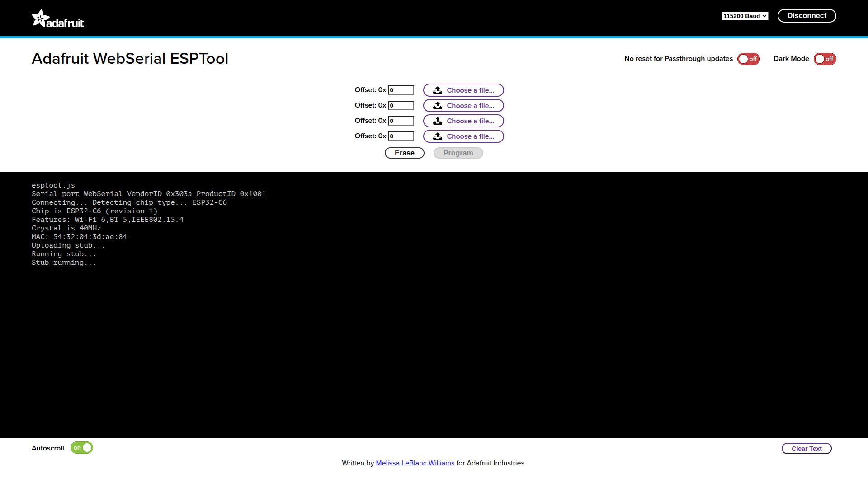The width and height of the screenshot is (868, 488).
Task: Clear the console with Clear Text
Action: point(807,449)
